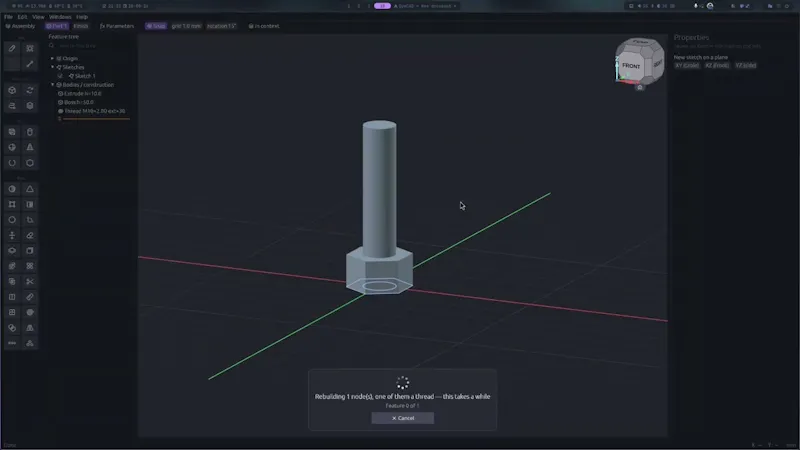Open the View menu

(x=38, y=17)
